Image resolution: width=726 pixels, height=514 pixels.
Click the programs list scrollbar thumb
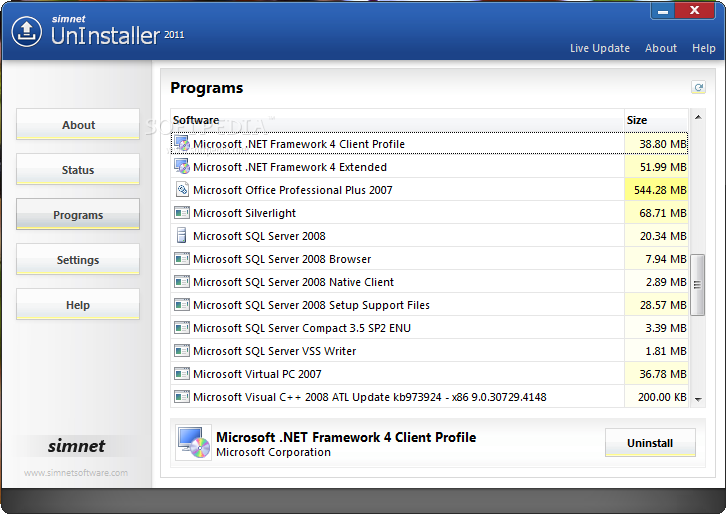[697, 285]
